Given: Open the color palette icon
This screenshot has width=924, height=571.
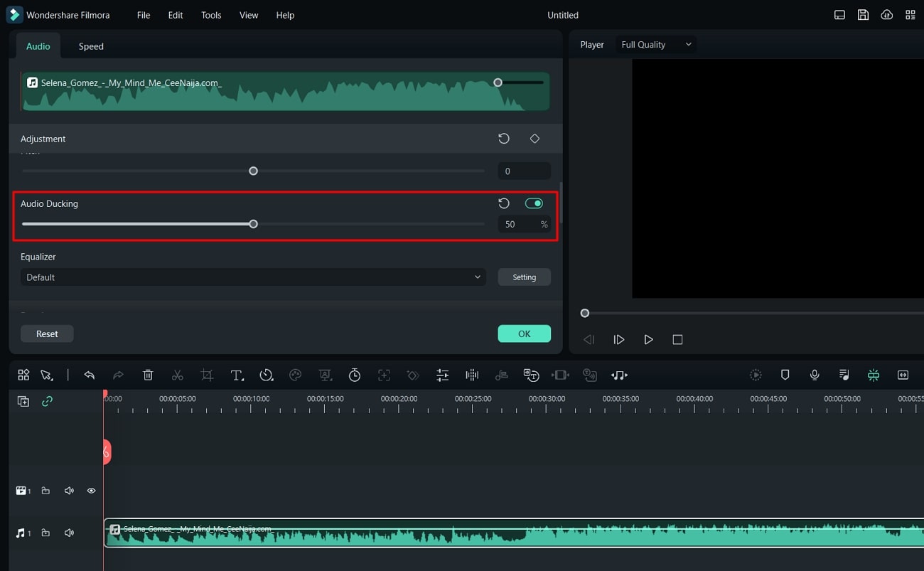Looking at the screenshot, I should tap(296, 375).
